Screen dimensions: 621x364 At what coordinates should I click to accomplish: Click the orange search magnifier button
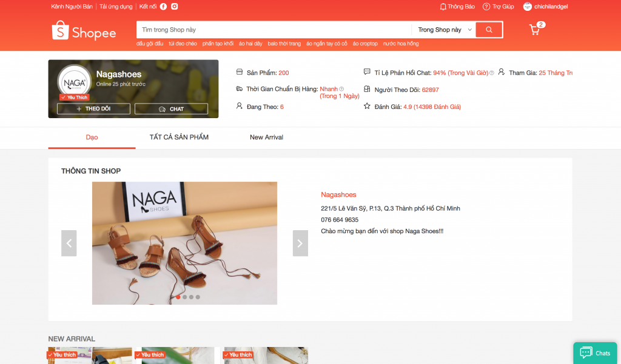click(x=489, y=30)
